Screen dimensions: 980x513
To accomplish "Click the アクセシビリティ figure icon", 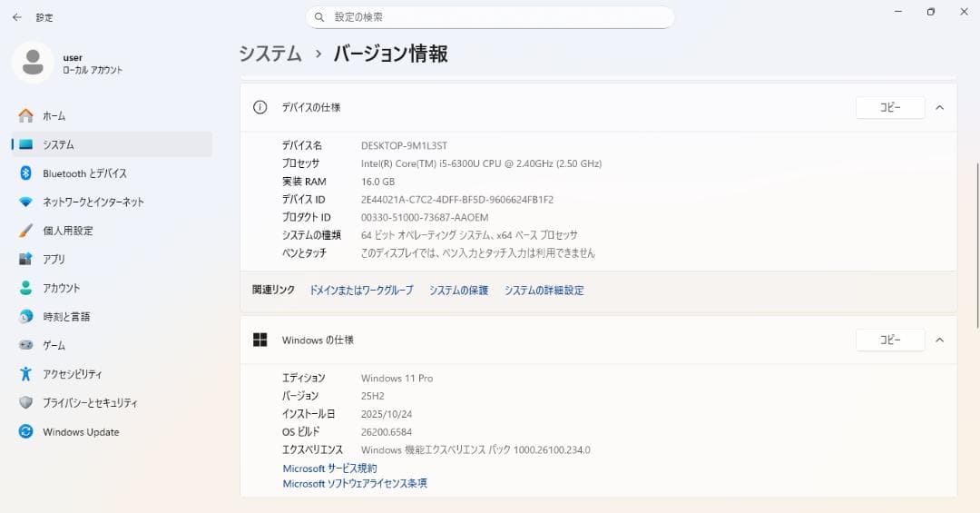I will (x=25, y=373).
